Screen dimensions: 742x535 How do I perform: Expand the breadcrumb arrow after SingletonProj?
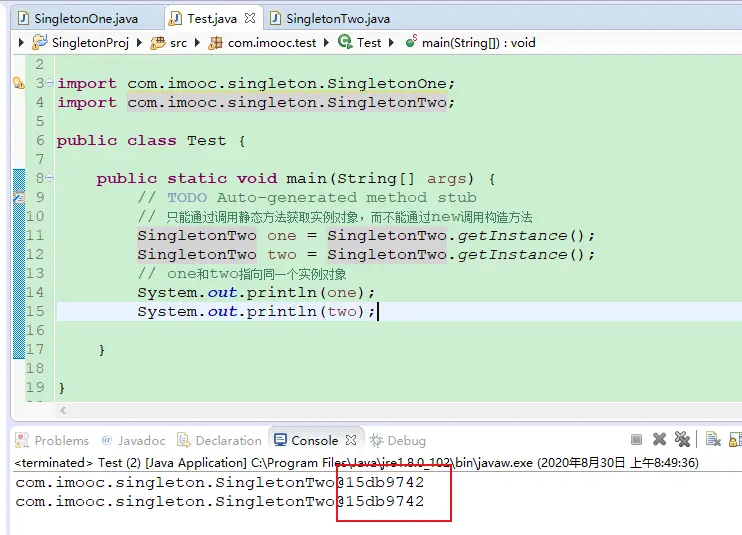(x=139, y=43)
